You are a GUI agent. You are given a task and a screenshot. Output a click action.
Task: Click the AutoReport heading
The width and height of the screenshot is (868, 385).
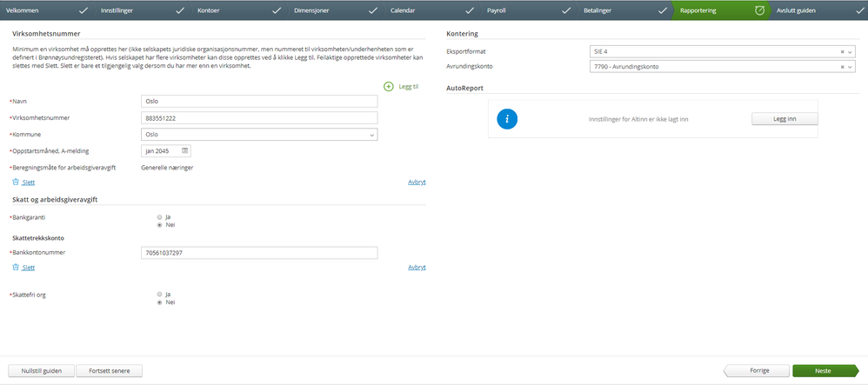click(x=465, y=88)
